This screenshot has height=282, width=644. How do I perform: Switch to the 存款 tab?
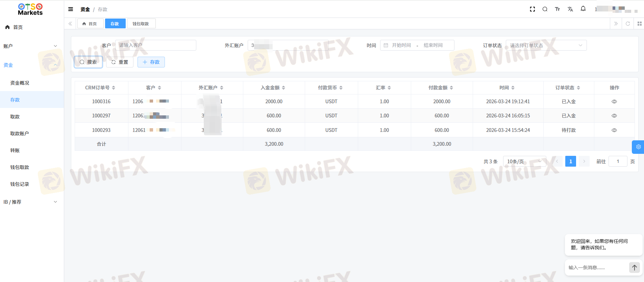115,24
